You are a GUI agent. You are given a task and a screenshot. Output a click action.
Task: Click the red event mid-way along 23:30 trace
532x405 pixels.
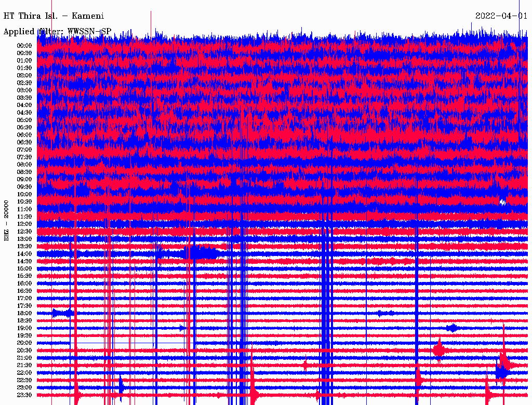[x=254, y=395]
